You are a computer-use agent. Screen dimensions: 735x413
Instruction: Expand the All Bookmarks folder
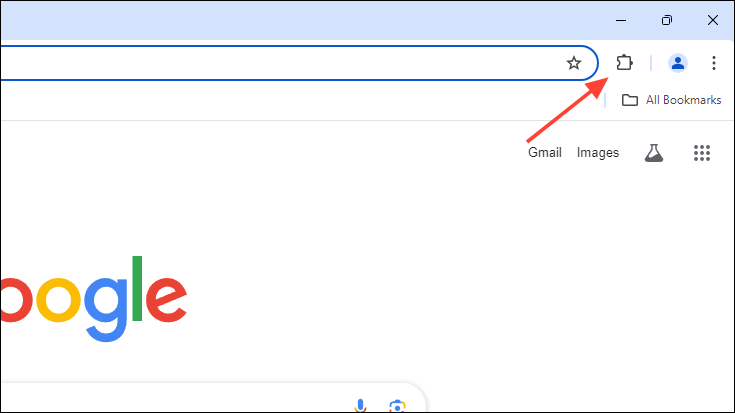pos(671,100)
